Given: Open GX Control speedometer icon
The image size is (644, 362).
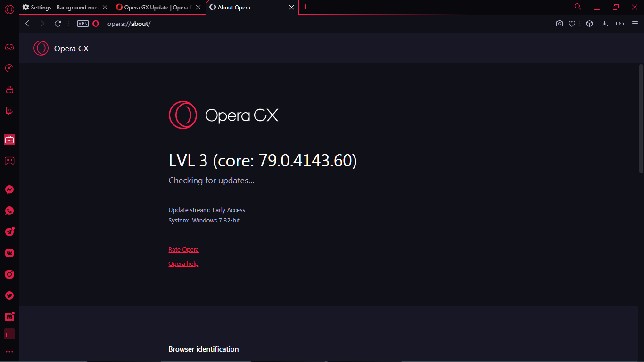Looking at the screenshot, I should point(9,68).
